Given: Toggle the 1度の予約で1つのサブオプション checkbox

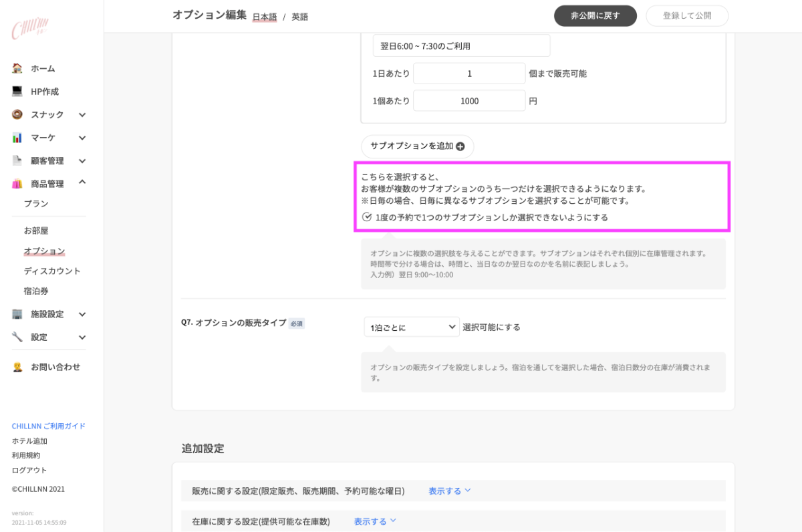Looking at the screenshot, I should 366,217.
